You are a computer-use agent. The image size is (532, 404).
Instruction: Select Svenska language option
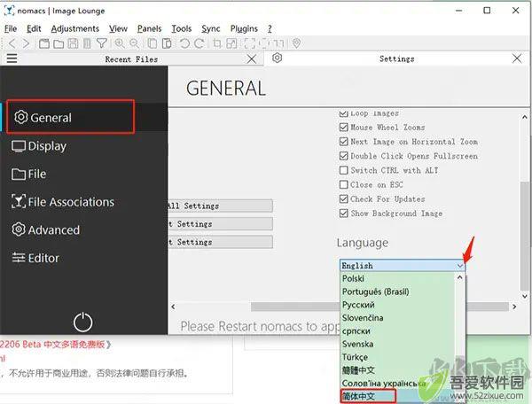tap(397, 344)
